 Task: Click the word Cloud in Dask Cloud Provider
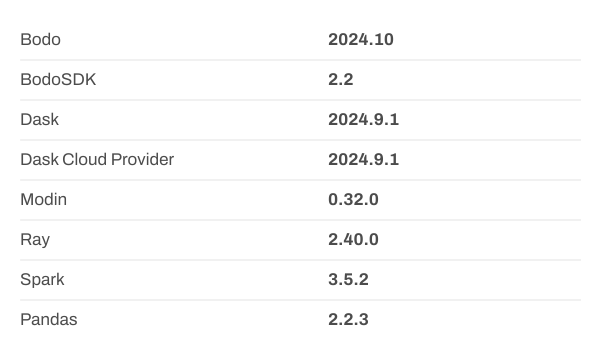coord(85,159)
